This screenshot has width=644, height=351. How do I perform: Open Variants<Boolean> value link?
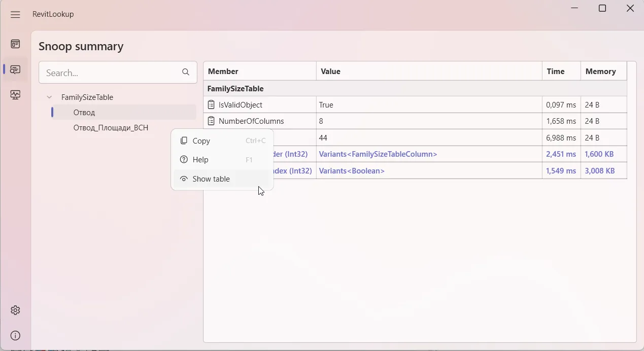click(352, 171)
